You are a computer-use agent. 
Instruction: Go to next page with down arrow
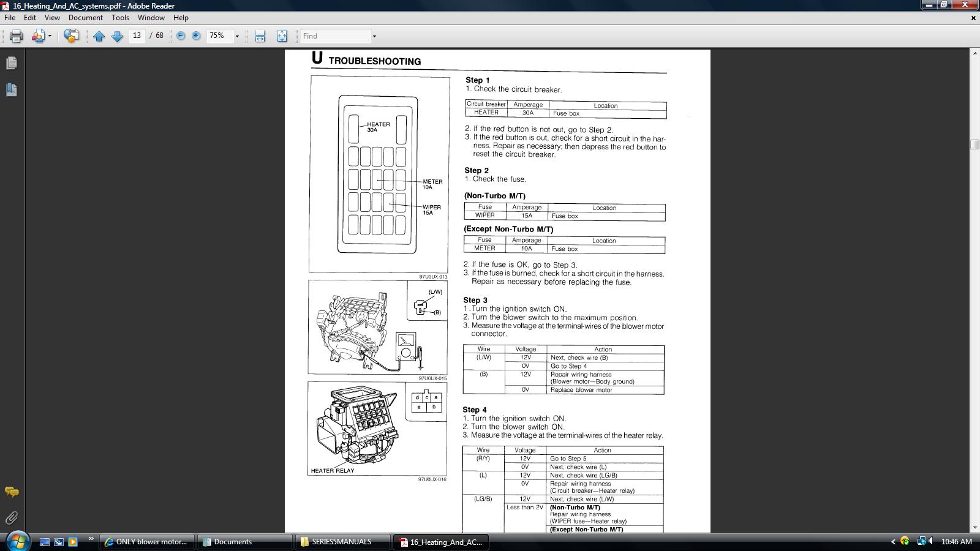[118, 36]
